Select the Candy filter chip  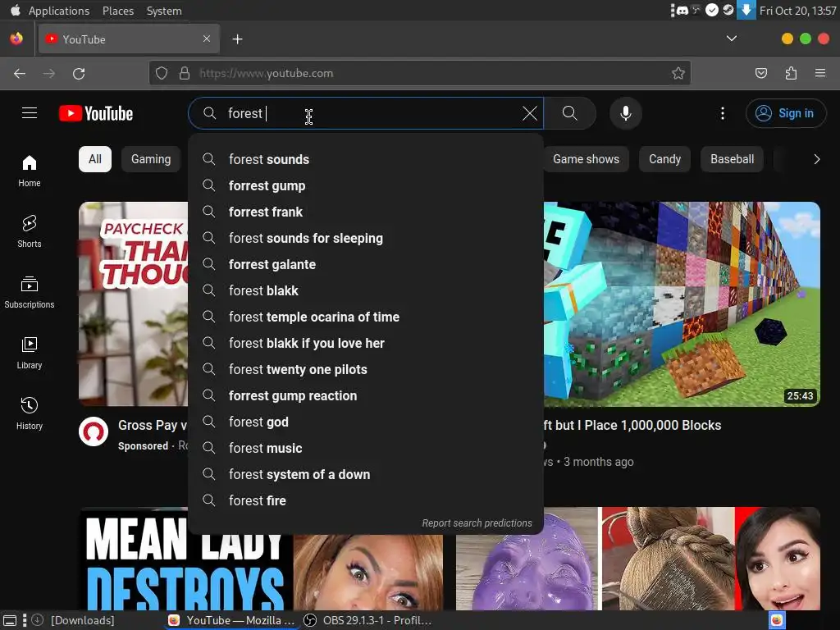point(664,159)
